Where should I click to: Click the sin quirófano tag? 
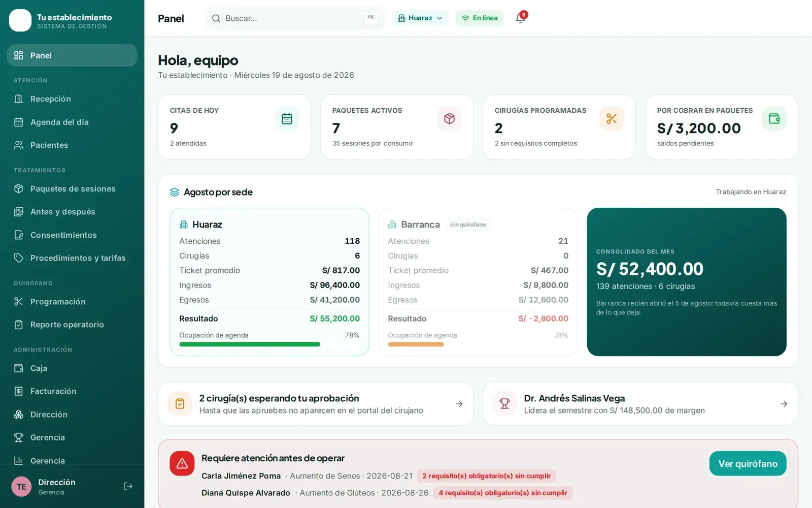[468, 225]
